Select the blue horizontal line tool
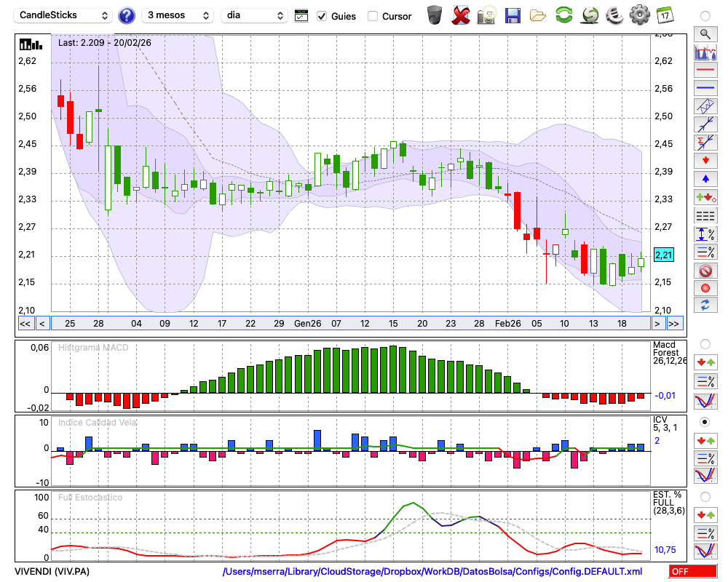Image resolution: width=728 pixels, height=582 pixels. pos(705,88)
